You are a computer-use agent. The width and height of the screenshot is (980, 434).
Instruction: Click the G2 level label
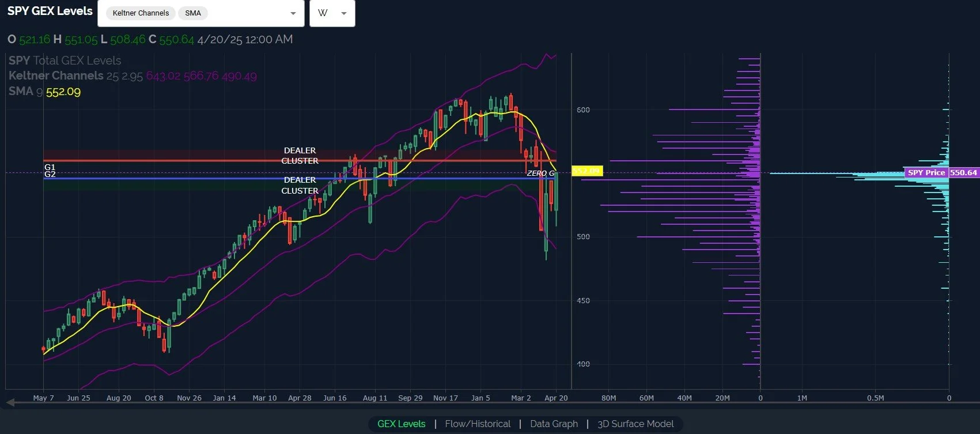point(50,174)
